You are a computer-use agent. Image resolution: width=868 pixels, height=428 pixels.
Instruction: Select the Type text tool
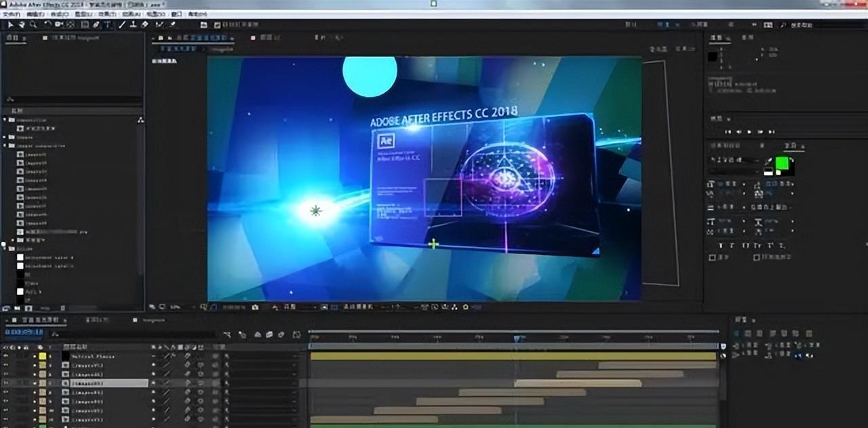108,24
